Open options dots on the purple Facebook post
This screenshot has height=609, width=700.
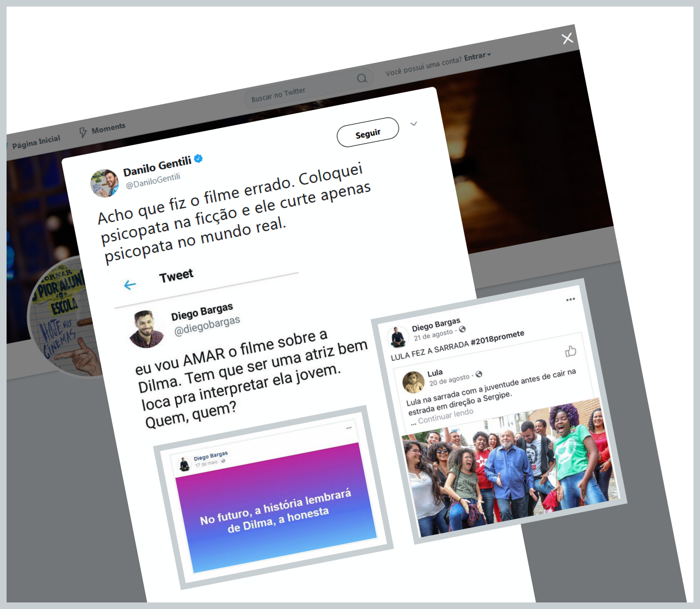(x=349, y=428)
